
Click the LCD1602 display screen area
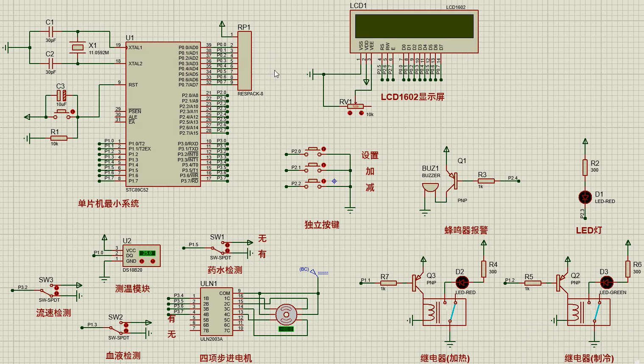[x=414, y=26]
